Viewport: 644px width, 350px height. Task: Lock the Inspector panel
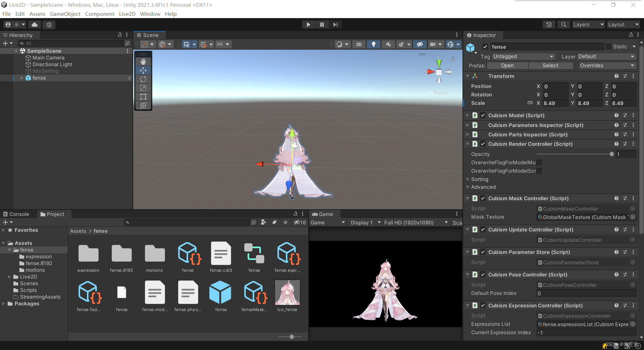[631, 35]
